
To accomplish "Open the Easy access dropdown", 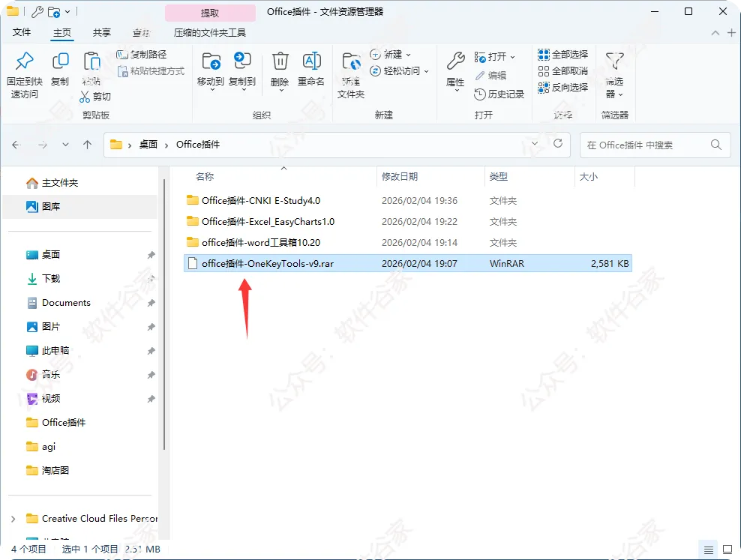I will [x=399, y=71].
